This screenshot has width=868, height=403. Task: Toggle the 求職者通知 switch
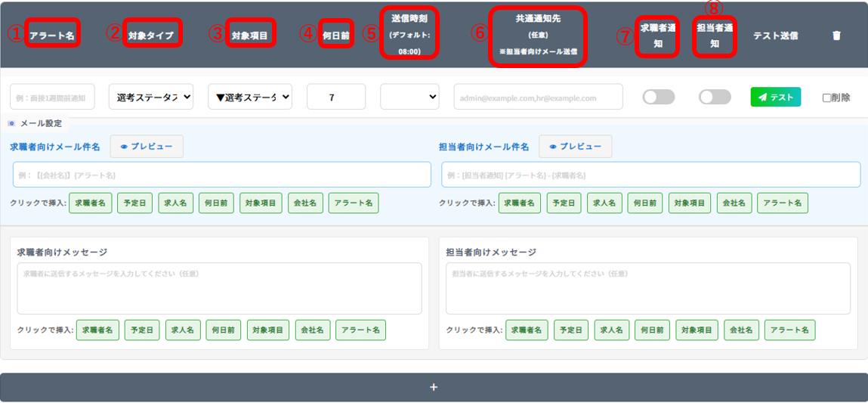pos(658,97)
